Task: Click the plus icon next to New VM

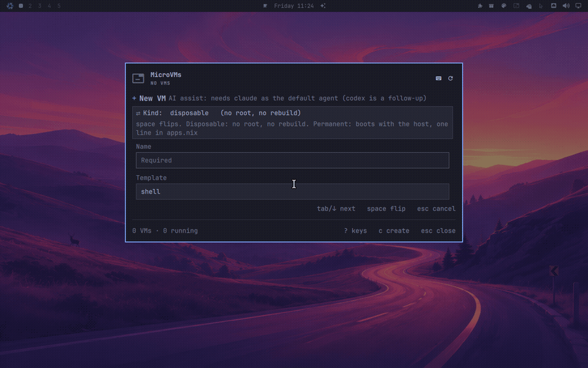Action: coord(134,98)
